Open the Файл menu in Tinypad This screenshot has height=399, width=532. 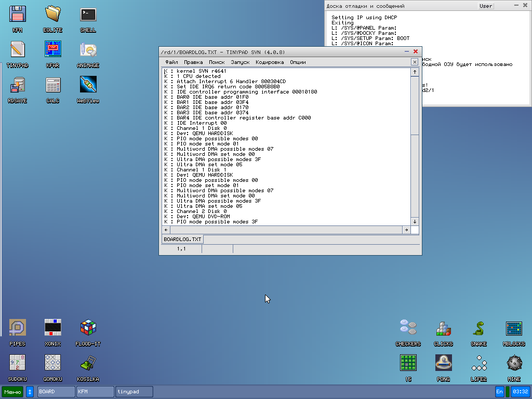[x=171, y=62]
